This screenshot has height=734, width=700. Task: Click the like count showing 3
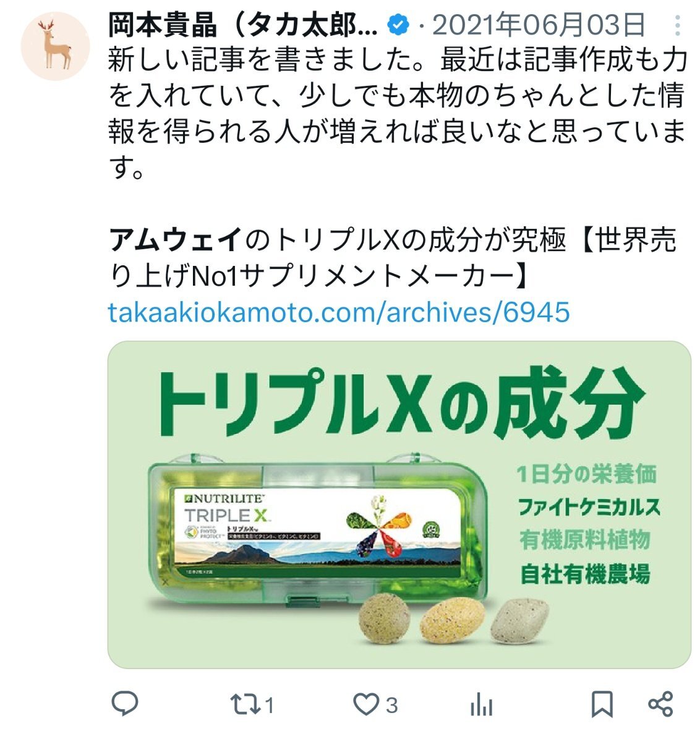click(392, 705)
